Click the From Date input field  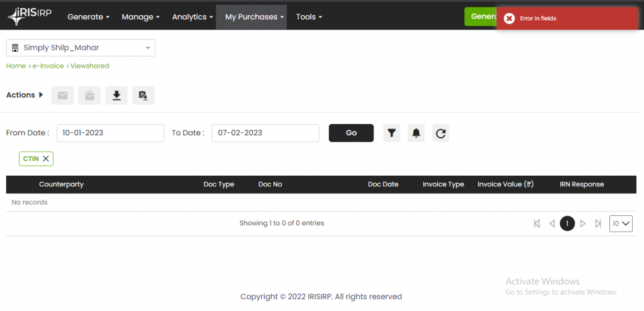110,133
